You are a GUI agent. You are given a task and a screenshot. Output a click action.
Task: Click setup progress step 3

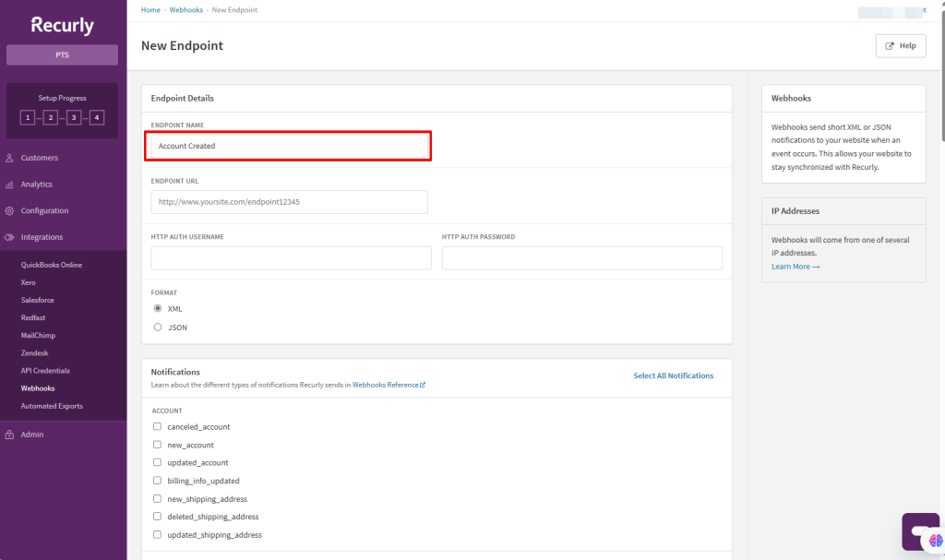74,117
